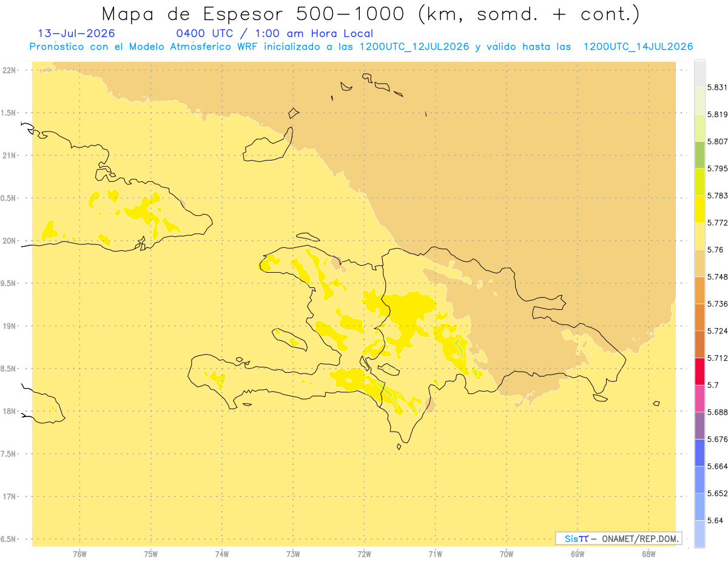Click the '75W' longitude label
Screen dimensions: 728x562
coord(151,554)
